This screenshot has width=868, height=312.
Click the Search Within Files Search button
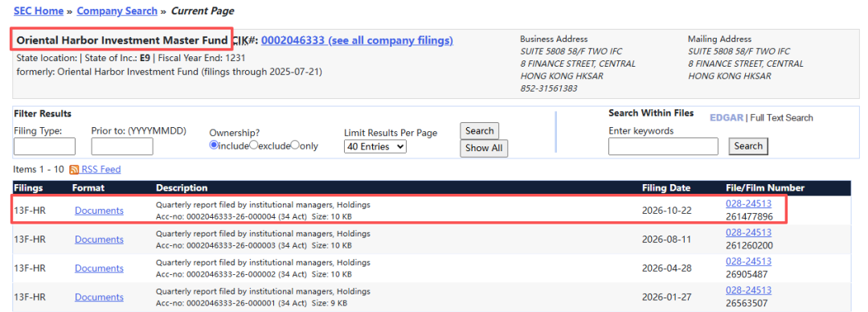[x=748, y=146]
